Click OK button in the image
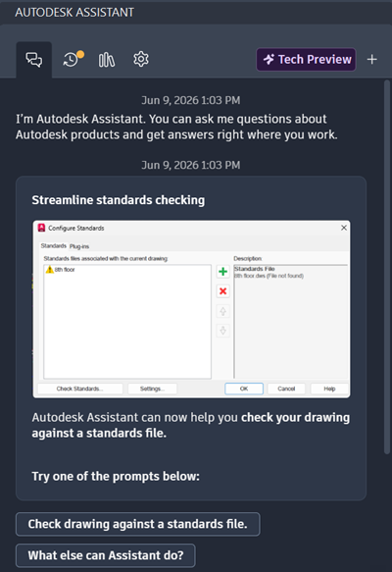 tap(244, 389)
